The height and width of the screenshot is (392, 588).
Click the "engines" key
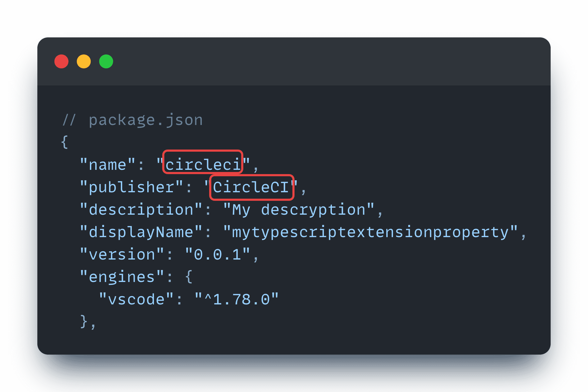click(122, 277)
